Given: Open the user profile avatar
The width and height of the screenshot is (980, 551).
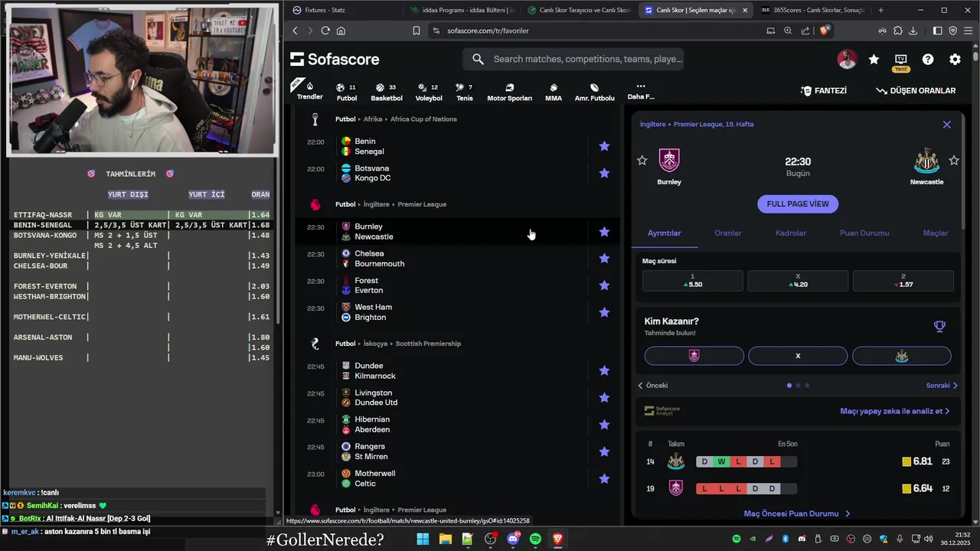Looking at the screenshot, I should (x=847, y=59).
